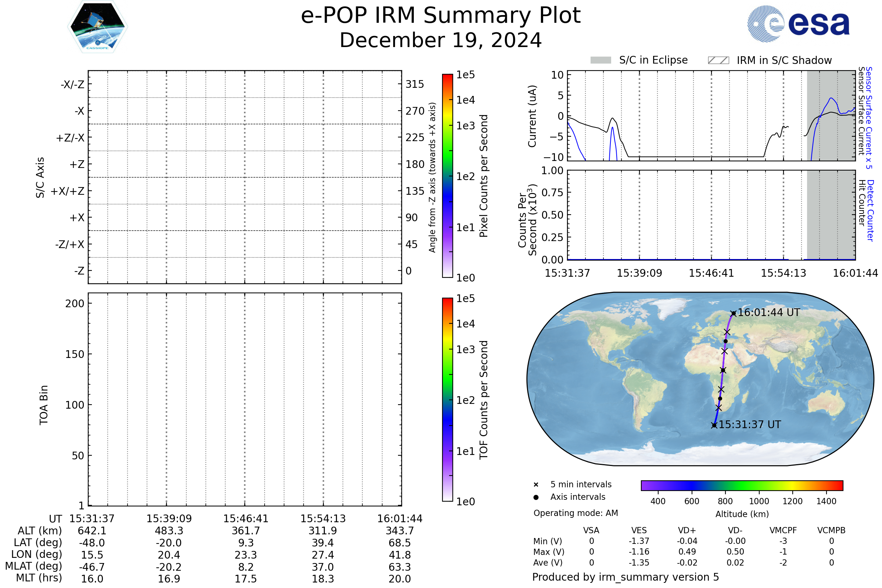Click the Pixel Counts per Second colorbar
Image resolution: width=882 pixels, height=588 pixels.
[x=447, y=176]
